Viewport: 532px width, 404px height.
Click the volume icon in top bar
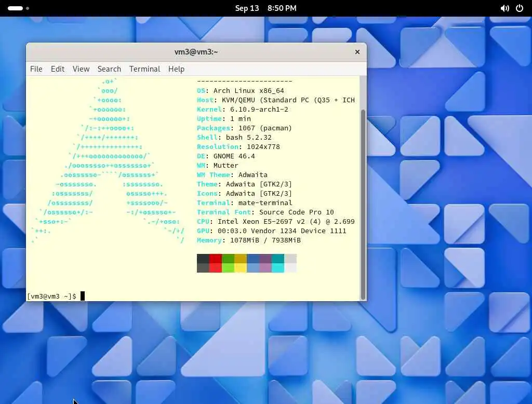pos(504,8)
